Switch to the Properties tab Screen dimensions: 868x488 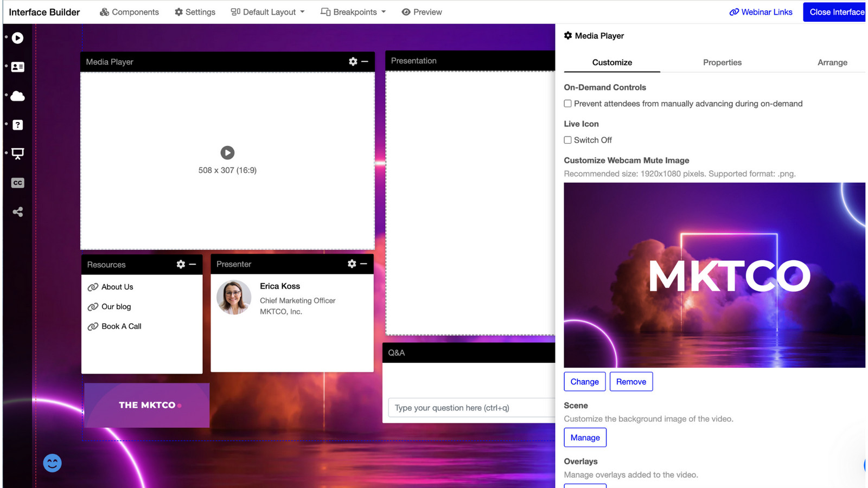(x=722, y=62)
